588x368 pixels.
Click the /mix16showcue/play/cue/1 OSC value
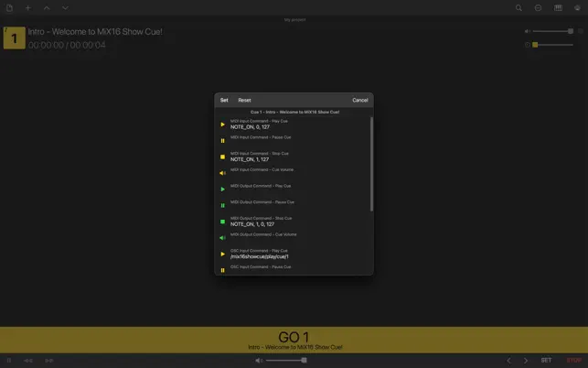tap(260, 256)
